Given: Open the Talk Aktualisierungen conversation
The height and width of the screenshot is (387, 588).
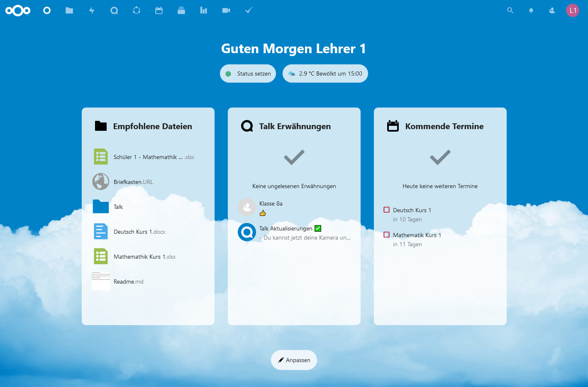Looking at the screenshot, I should click(x=294, y=233).
